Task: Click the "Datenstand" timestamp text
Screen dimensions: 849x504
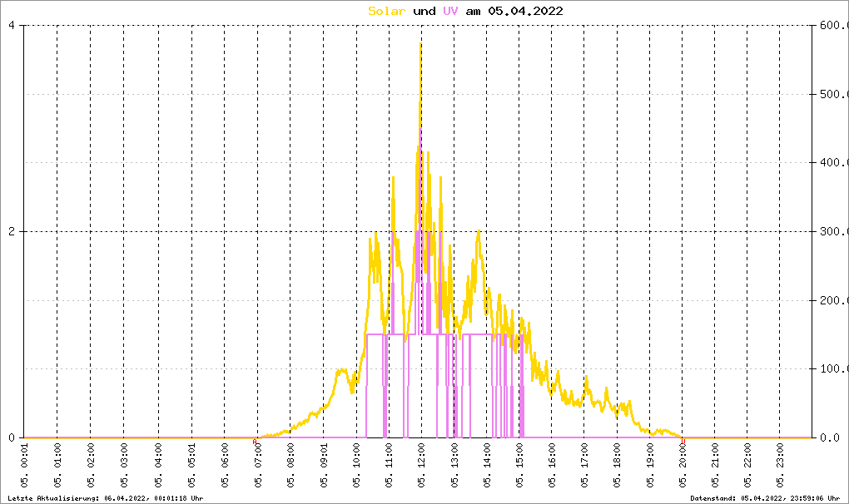Action: click(x=767, y=498)
